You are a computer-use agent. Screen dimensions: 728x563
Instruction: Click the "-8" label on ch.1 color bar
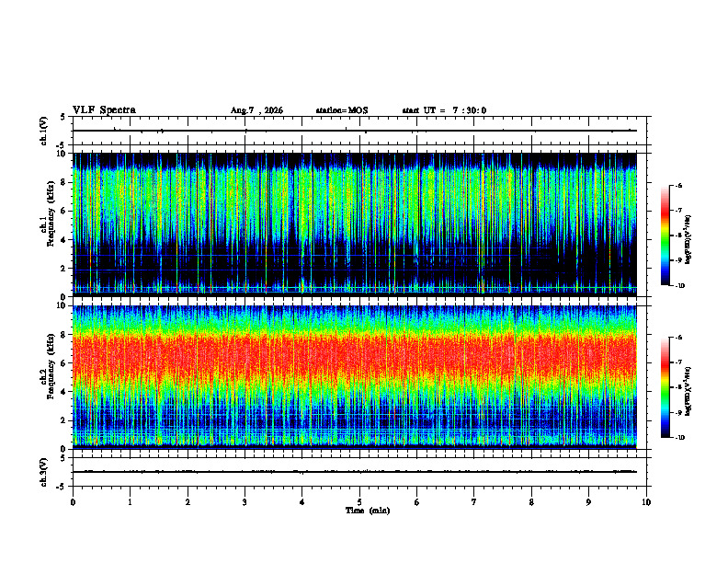pyautogui.click(x=677, y=236)
